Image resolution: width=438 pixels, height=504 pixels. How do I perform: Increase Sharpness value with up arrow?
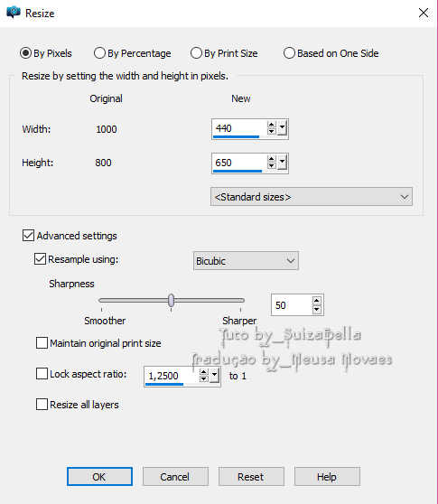click(316, 301)
